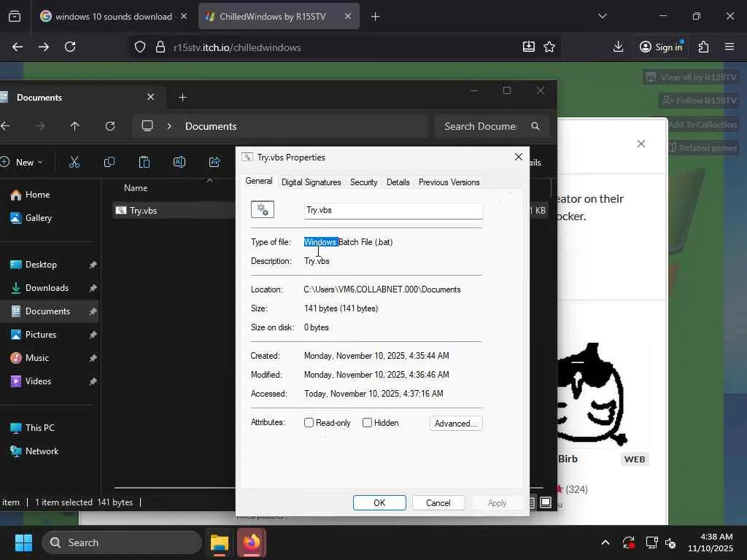Click the Firefox forward arrow
747x560 pixels.
click(x=43, y=47)
